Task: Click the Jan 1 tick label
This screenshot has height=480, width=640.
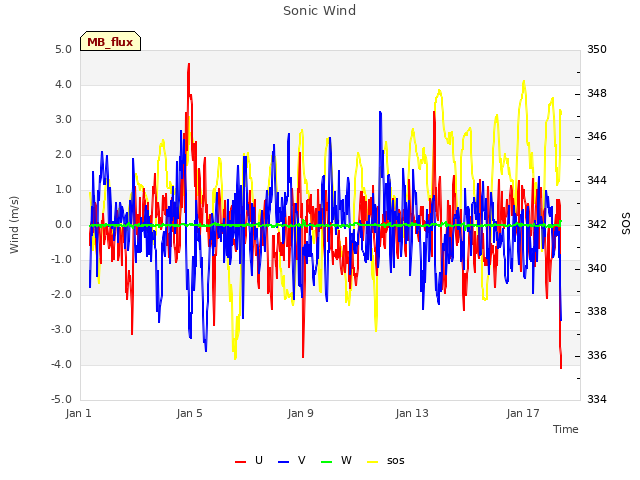Action: coord(78,413)
